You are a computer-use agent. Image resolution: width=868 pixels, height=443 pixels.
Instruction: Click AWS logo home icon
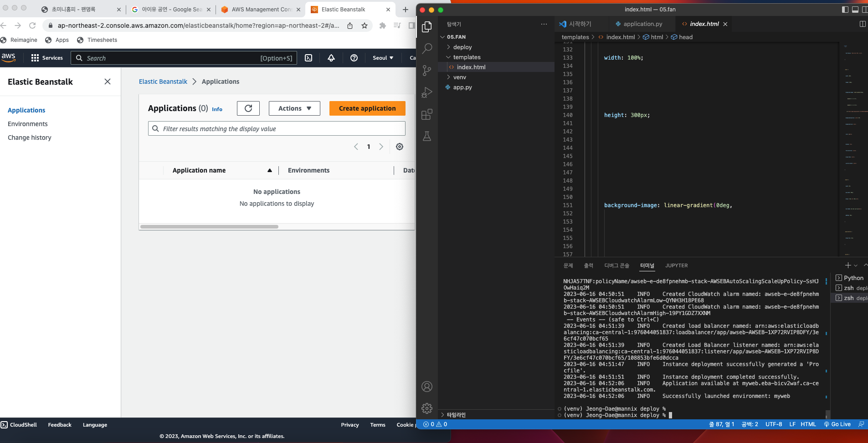pyautogui.click(x=9, y=57)
